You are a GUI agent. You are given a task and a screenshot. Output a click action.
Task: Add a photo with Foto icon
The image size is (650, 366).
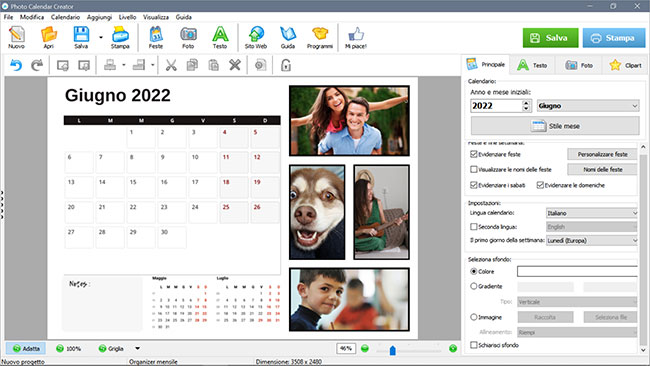(188, 37)
